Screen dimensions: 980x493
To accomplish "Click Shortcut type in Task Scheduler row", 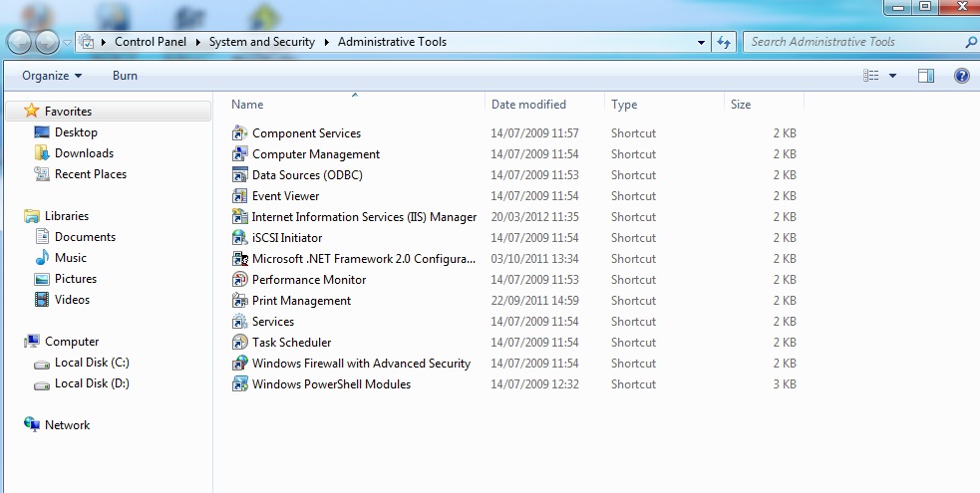I will [634, 342].
